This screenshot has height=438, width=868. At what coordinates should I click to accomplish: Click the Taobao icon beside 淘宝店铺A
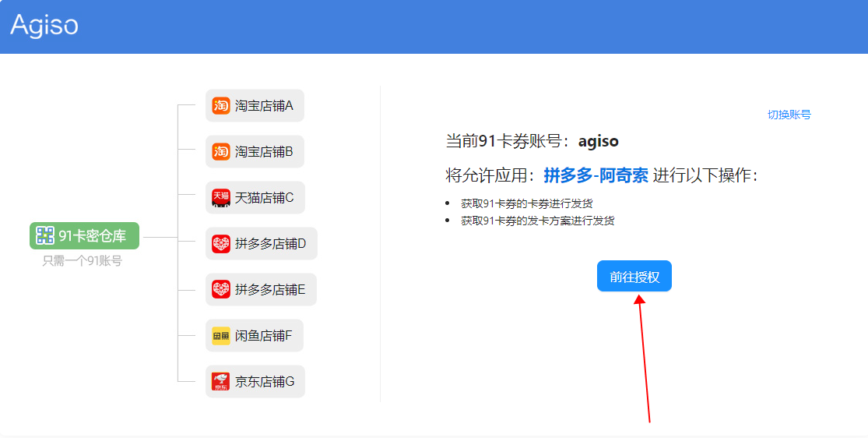pos(221,105)
